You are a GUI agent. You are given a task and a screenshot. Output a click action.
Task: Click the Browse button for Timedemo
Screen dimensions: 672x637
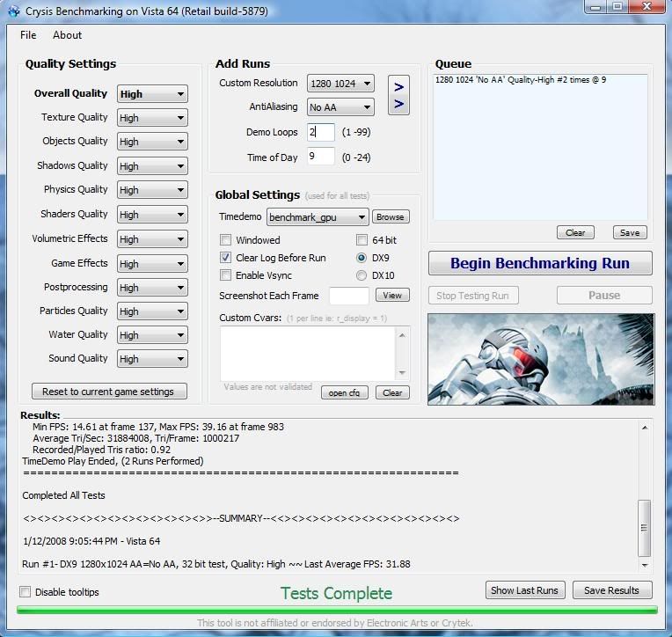click(391, 217)
